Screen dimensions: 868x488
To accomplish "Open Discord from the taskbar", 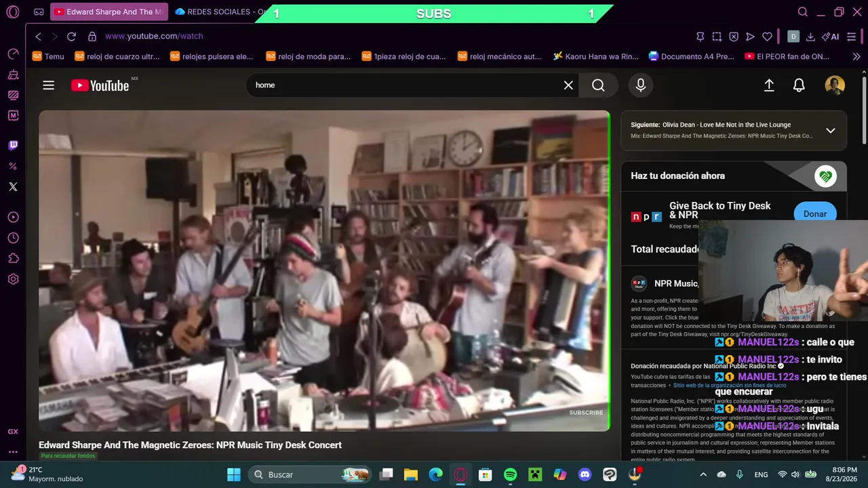I will click(x=585, y=474).
